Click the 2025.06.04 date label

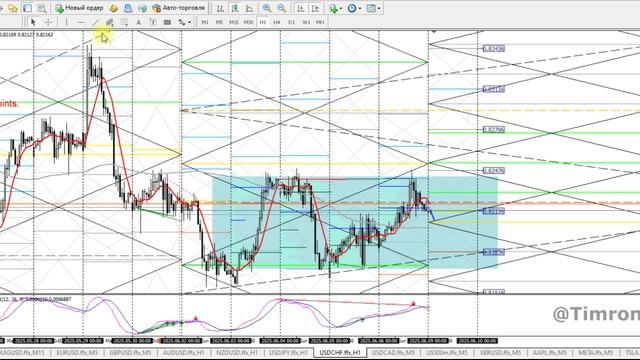280,341
